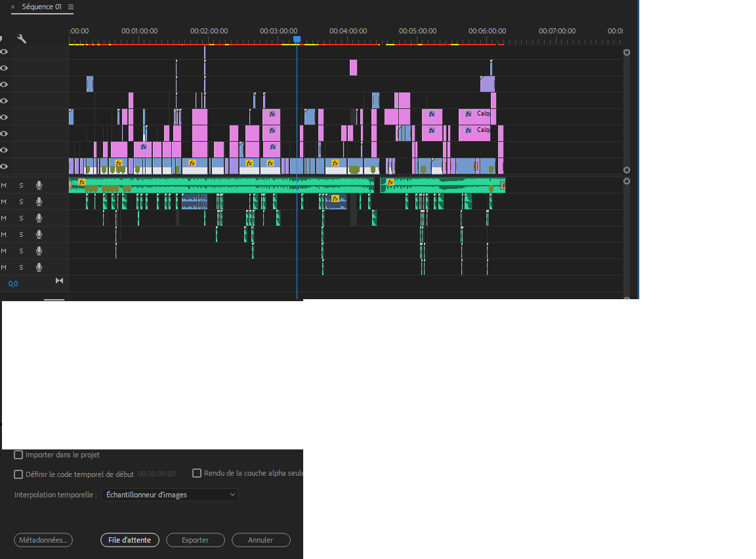756x559 pixels.
Task: Close the Séquence 01 tab
Action: click(12, 7)
